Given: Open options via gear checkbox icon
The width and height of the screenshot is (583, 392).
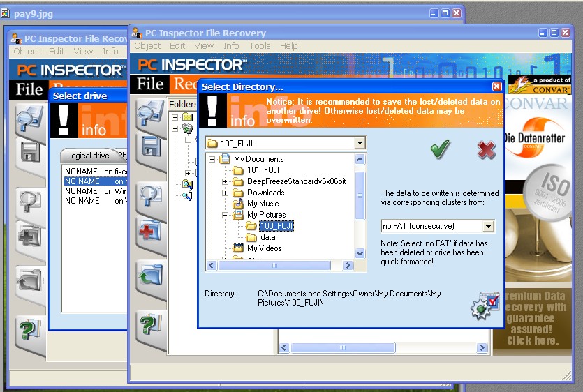Looking at the screenshot, I should pyautogui.click(x=485, y=306).
